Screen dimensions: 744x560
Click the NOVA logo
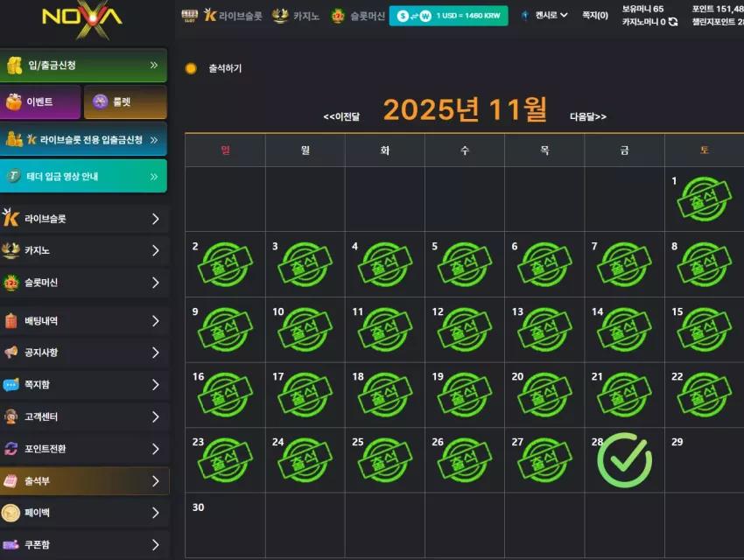[x=82, y=19]
